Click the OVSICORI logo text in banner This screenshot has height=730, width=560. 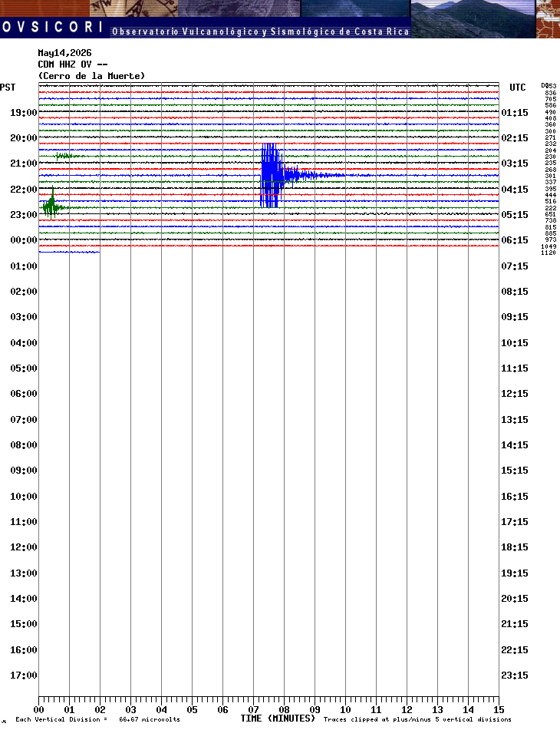(52, 27)
